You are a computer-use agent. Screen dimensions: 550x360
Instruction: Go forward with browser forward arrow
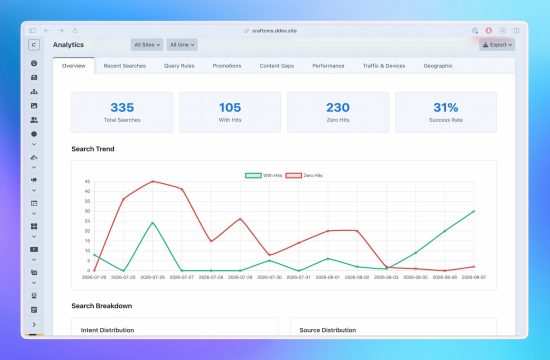[x=61, y=31]
